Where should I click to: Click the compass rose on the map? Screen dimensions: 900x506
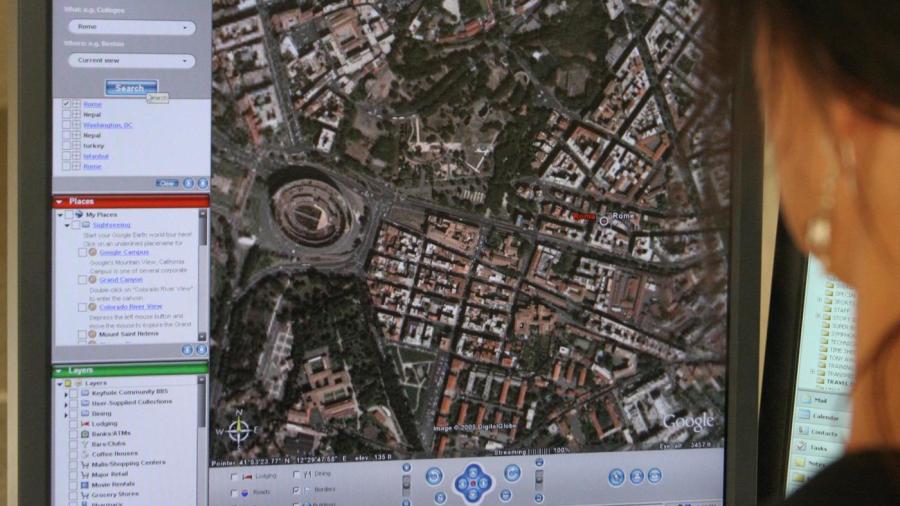click(x=238, y=430)
